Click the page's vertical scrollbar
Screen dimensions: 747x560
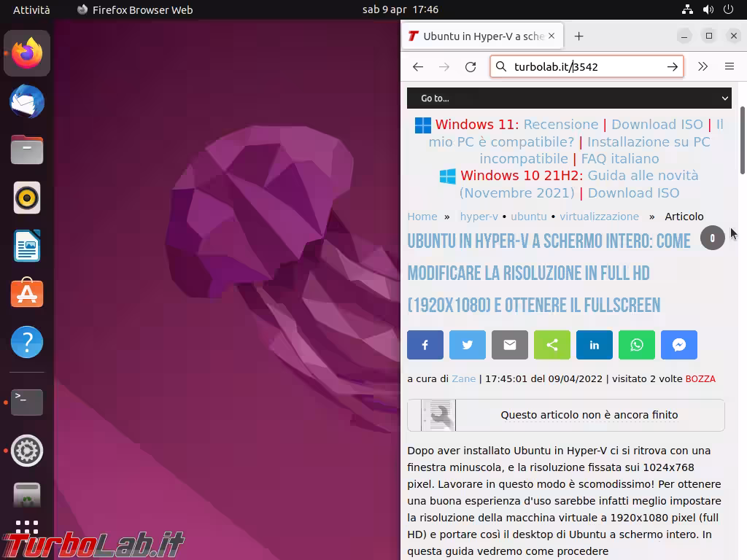coord(743,139)
